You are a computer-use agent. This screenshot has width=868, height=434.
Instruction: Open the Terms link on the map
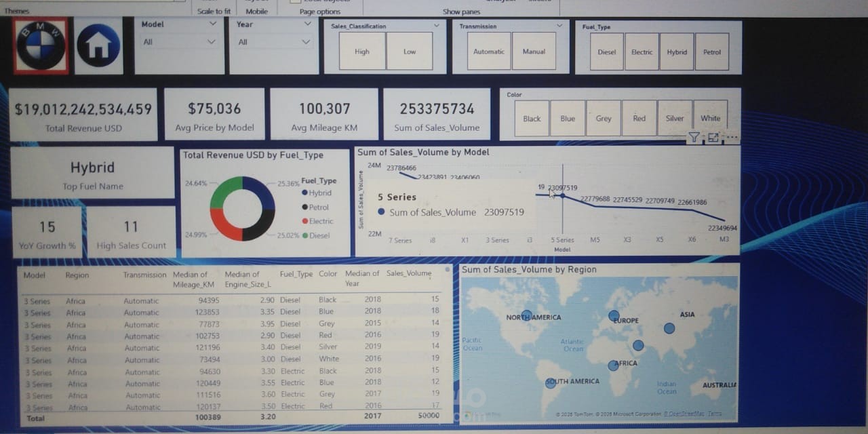714,414
